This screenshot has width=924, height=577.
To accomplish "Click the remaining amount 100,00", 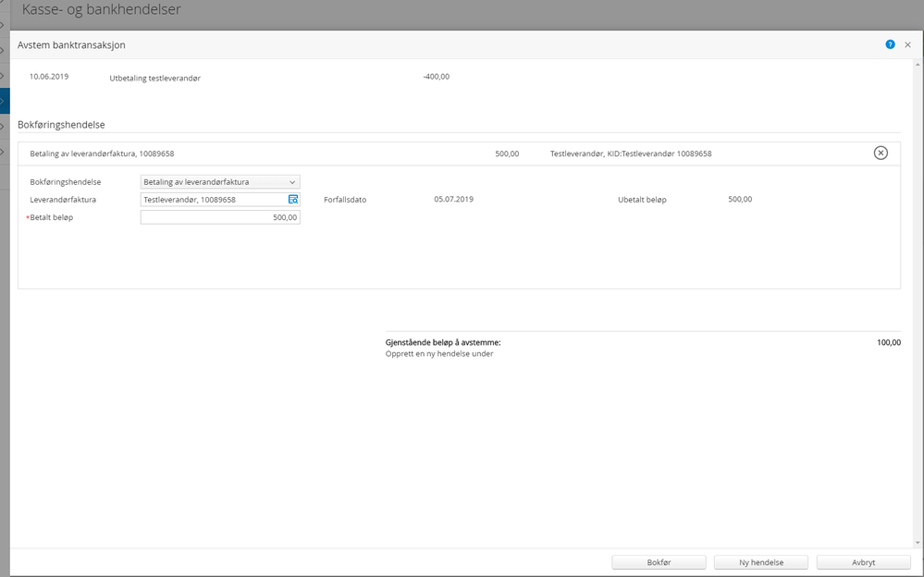I will [x=889, y=342].
